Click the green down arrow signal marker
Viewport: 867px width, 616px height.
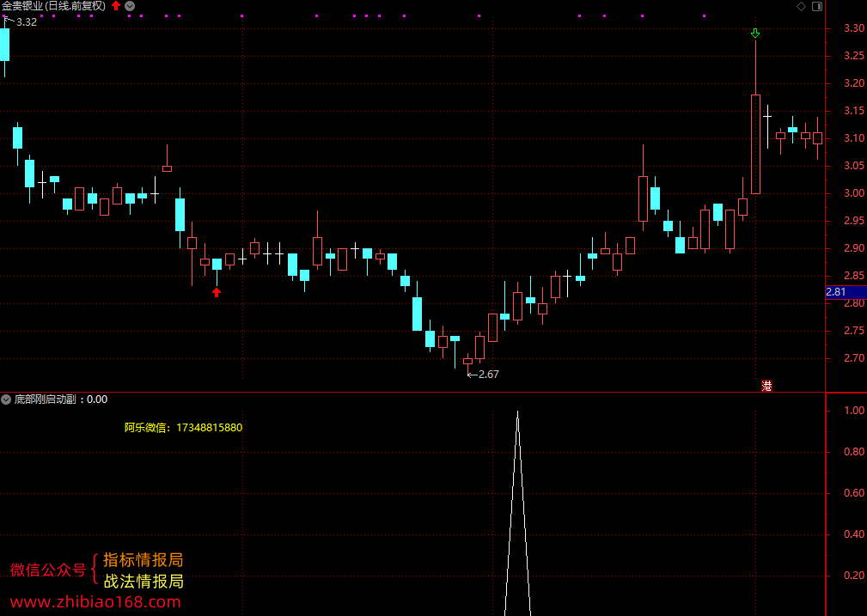pyautogui.click(x=755, y=34)
